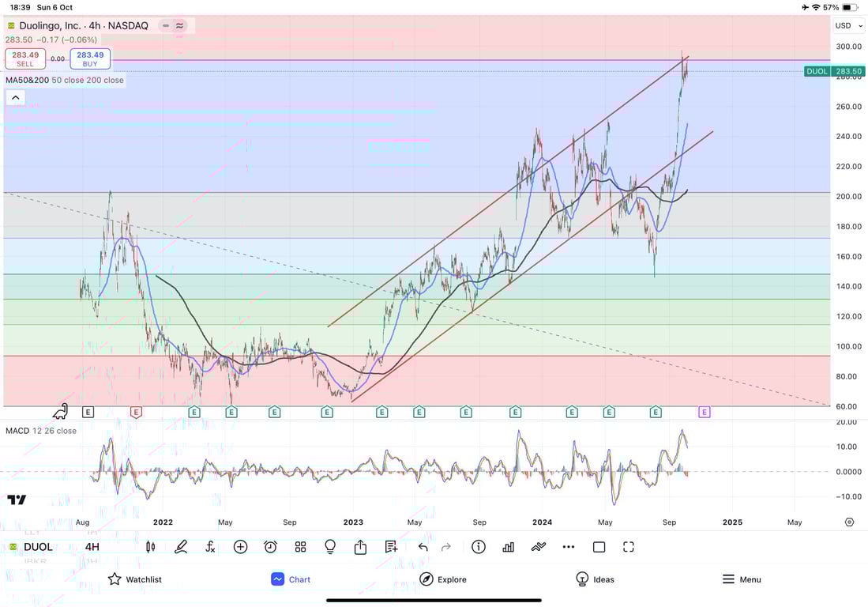Tap the red E earnings marker
The width and height of the screenshot is (868, 607).
(136, 412)
